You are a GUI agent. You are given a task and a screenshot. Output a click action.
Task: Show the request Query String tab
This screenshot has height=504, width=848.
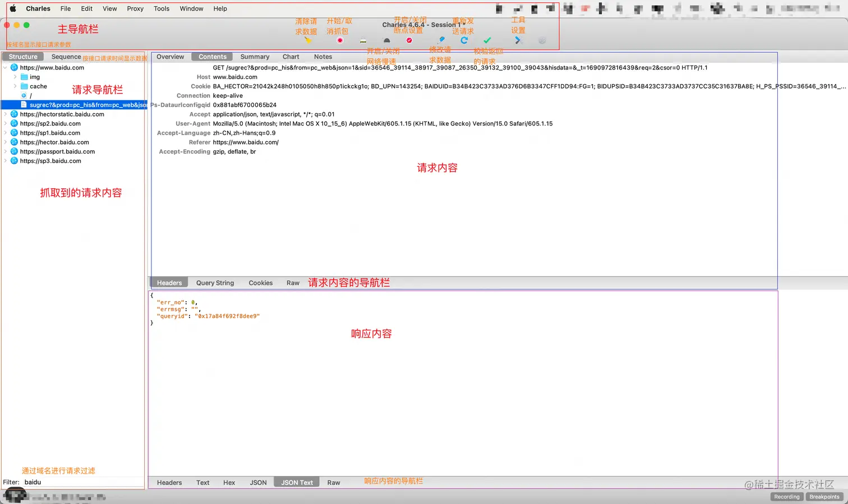tap(215, 283)
